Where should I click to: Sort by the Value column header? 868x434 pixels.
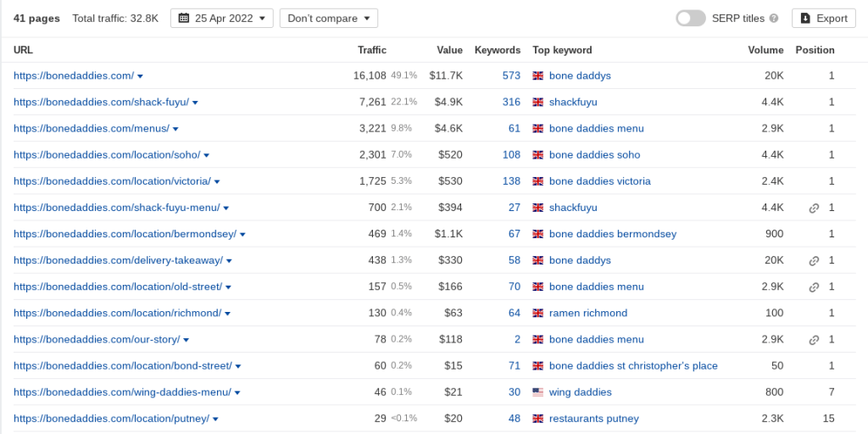[449, 50]
